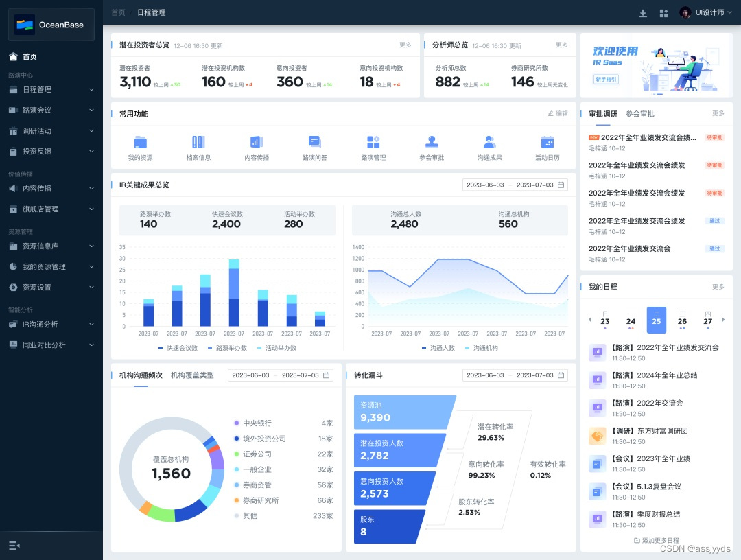Click 中央银行 purple legend dot

[x=237, y=423]
